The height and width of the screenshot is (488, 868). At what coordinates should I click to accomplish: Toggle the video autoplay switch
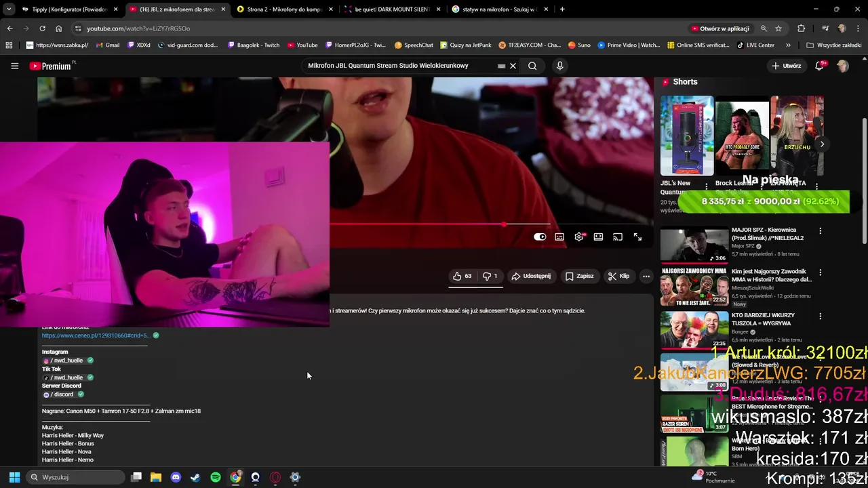(x=540, y=237)
